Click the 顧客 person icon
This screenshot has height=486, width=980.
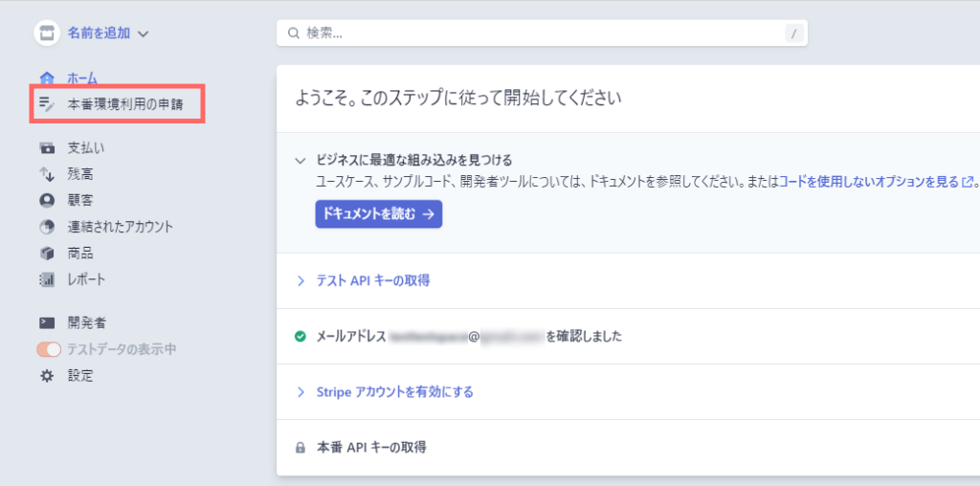pyautogui.click(x=47, y=201)
